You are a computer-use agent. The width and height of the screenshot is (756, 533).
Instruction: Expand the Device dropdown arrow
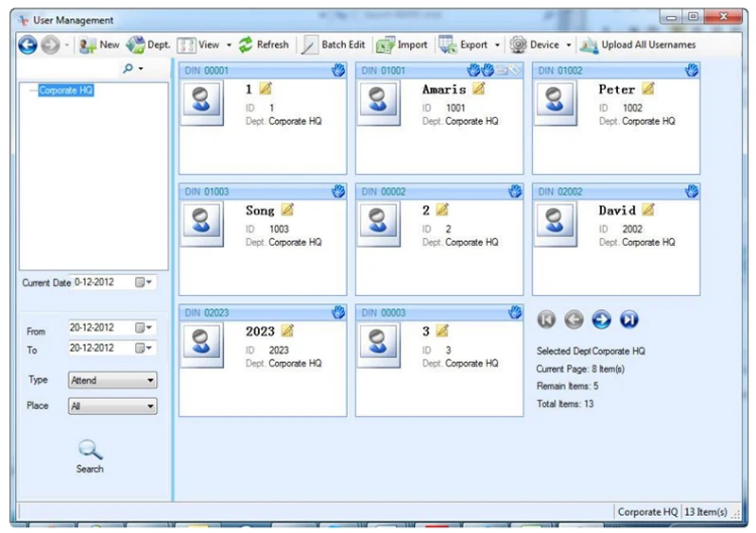tap(569, 45)
